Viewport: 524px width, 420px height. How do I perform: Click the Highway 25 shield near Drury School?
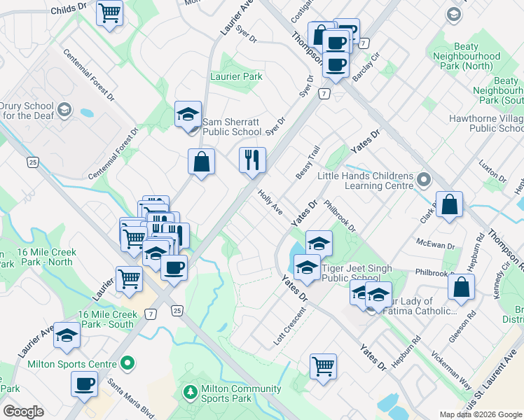(x=33, y=162)
